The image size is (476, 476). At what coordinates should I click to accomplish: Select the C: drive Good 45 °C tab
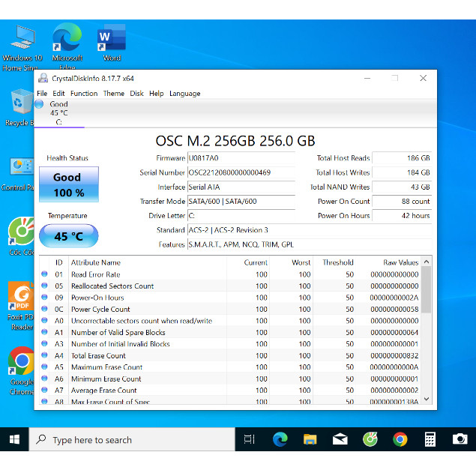click(x=59, y=113)
